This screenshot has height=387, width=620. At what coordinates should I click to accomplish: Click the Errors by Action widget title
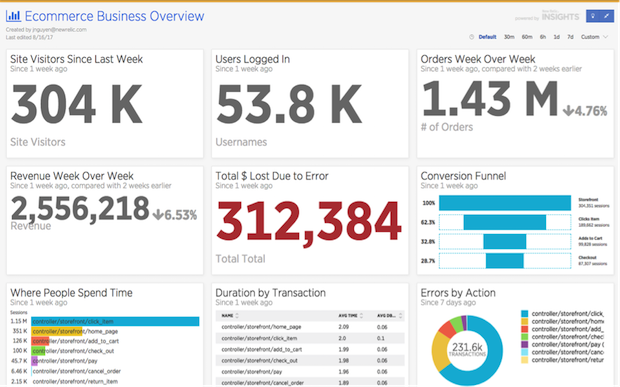458,293
